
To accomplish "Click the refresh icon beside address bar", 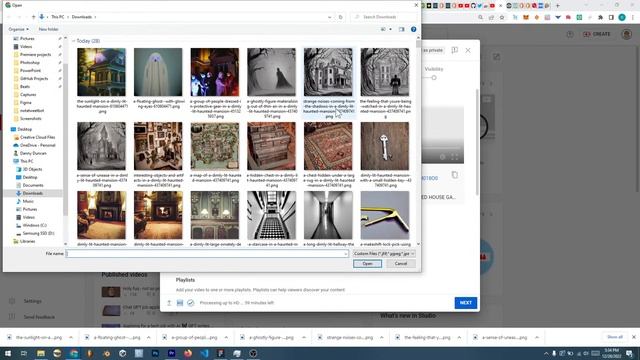I will click(x=340, y=17).
